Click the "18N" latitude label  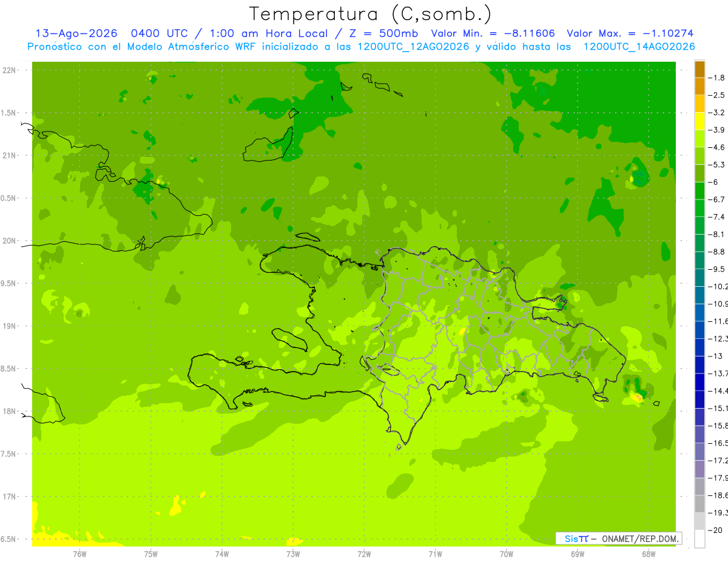click(x=10, y=412)
